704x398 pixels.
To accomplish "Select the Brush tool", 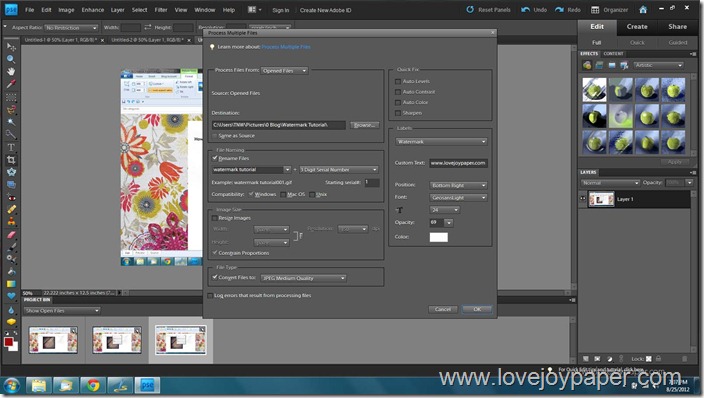I will pos(11,246).
